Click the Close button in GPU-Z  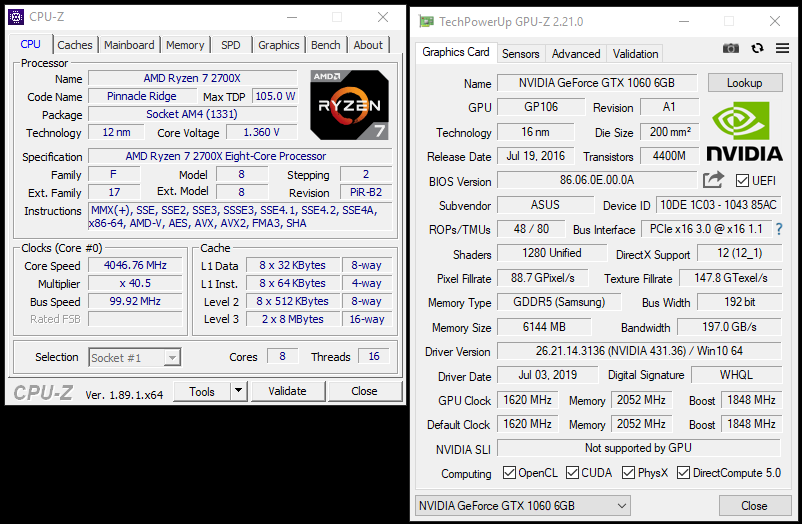(x=754, y=506)
